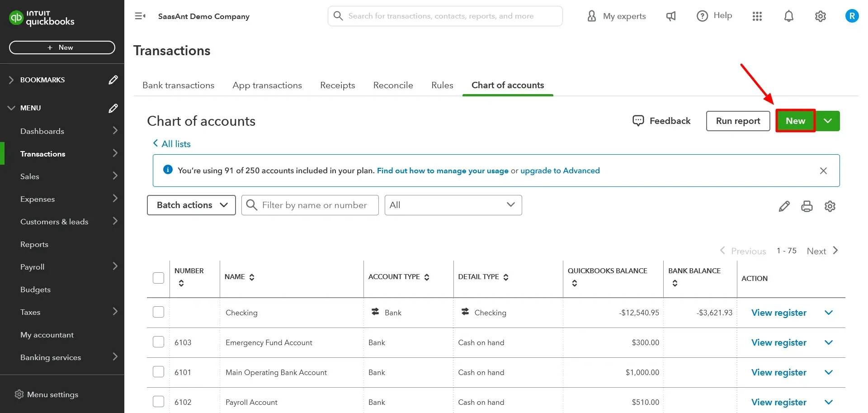Switch to the Bank transactions tab
The width and height of the screenshot is (868, 413).
[x=178, y=85]
